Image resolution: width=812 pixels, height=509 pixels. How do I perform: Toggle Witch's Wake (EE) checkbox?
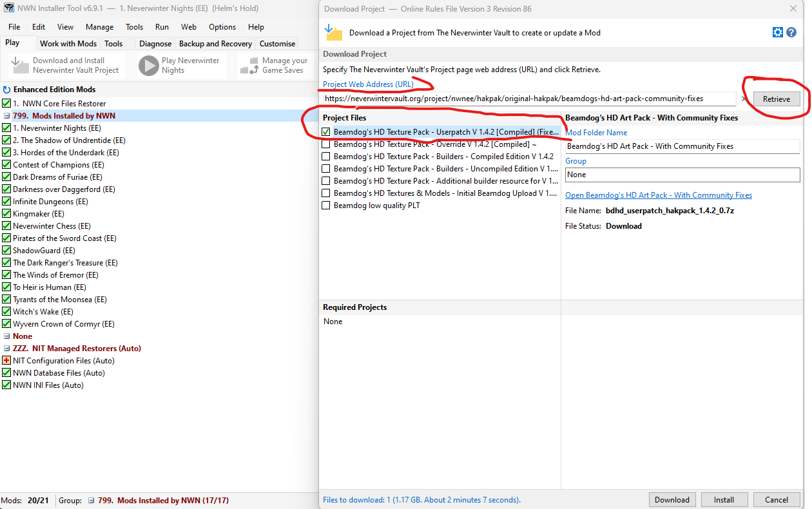(6, 312)
